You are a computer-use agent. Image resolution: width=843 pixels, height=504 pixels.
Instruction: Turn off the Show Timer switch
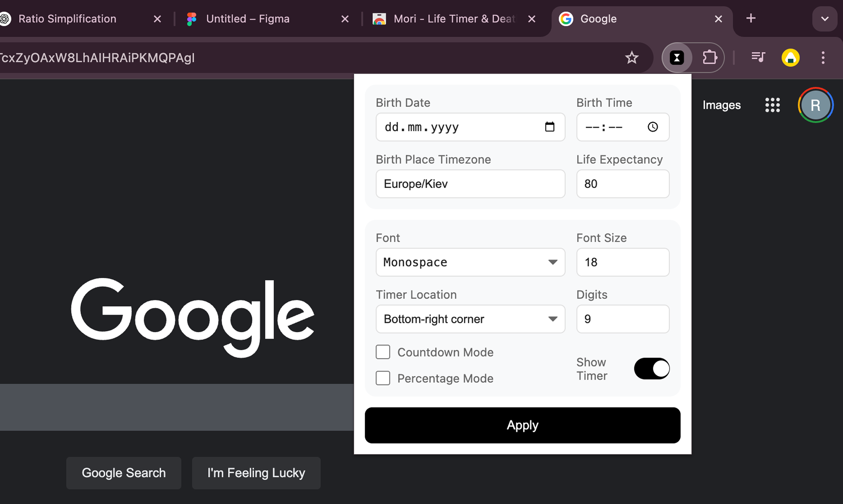tap(651, 368)
